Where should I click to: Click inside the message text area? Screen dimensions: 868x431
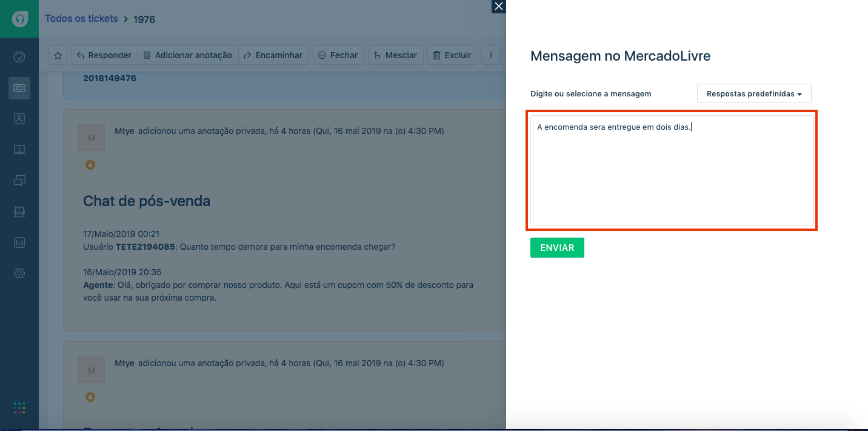coord(672,170)
